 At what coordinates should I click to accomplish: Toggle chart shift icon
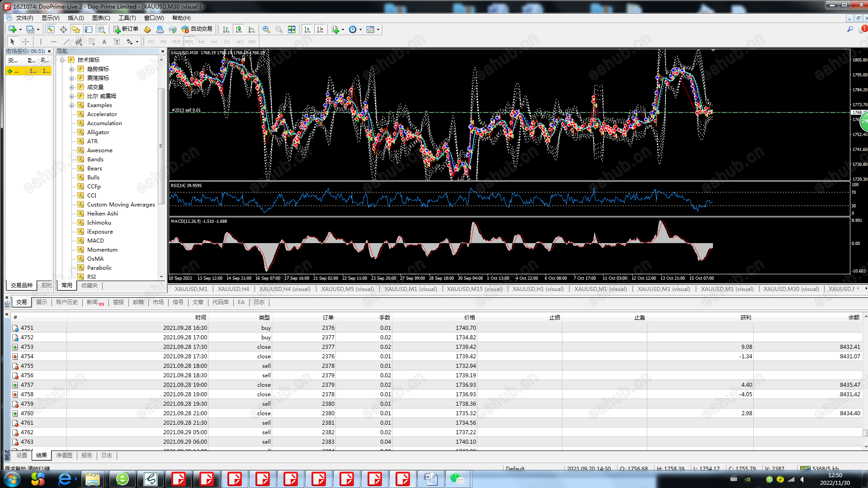320,29
